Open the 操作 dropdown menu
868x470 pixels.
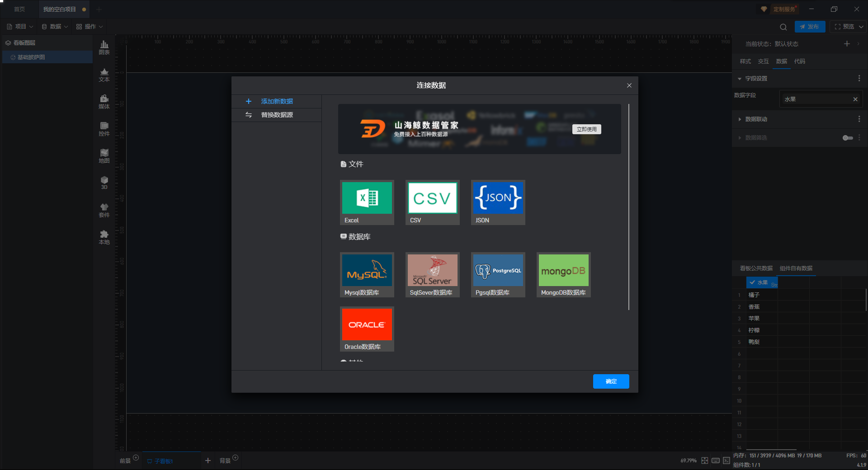click(90, 27)
